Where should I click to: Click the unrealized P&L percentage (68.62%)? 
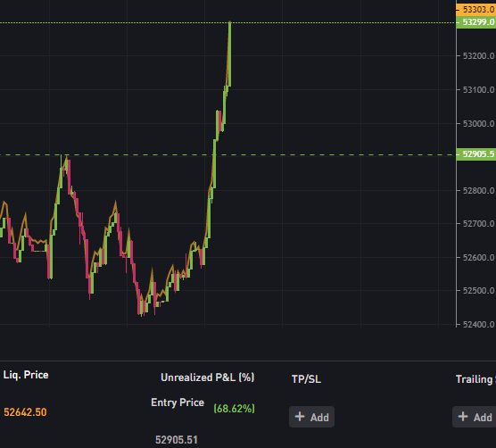coord(234,409)
